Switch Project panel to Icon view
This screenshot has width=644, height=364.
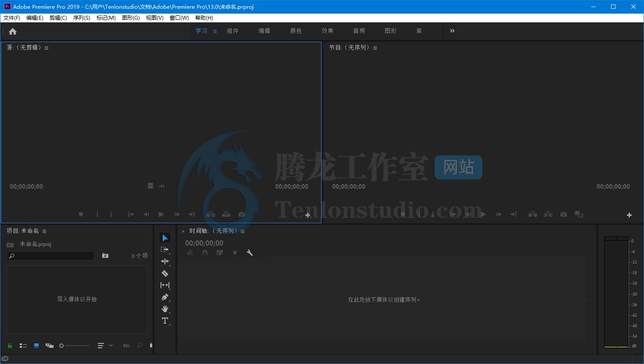point(36,346)
